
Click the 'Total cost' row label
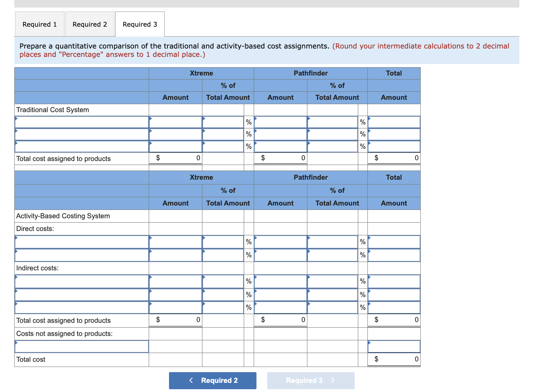(x=31, y=359)
